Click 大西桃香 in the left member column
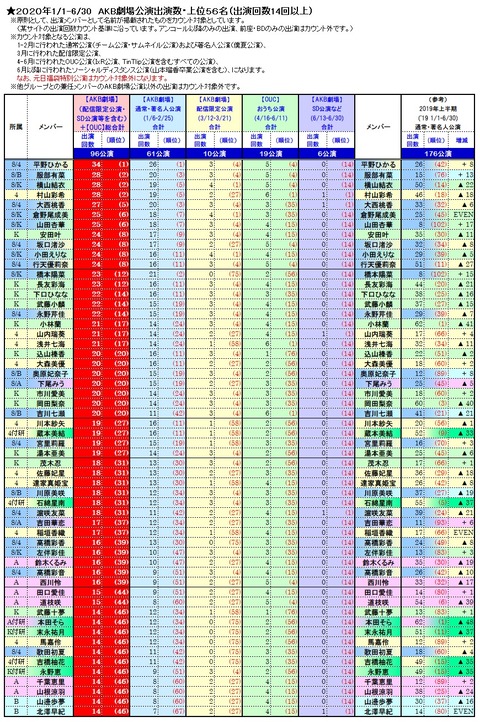 click(x=50, y=205)
